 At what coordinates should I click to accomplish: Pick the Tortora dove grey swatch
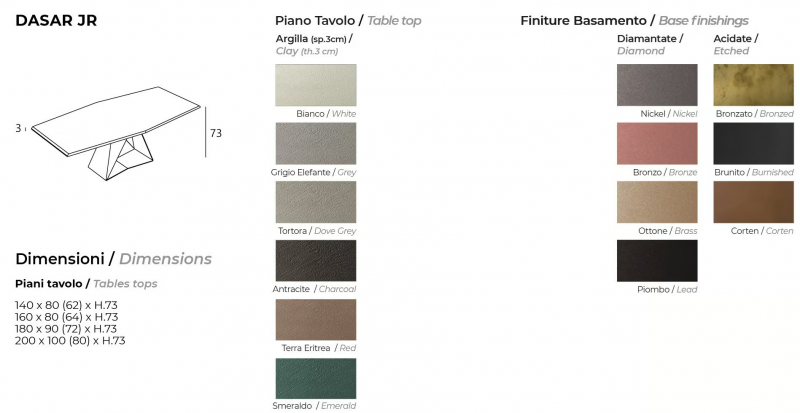coord(316,202)
